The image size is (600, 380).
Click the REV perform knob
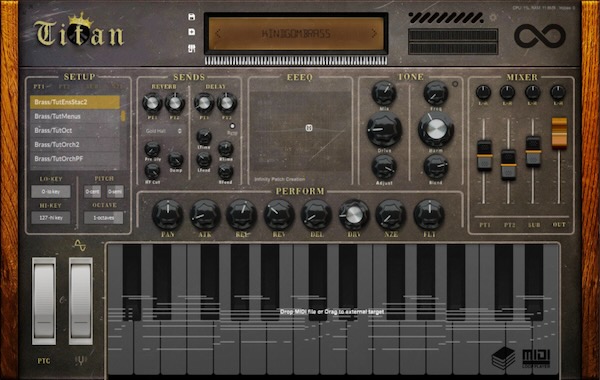pos(279,215)
